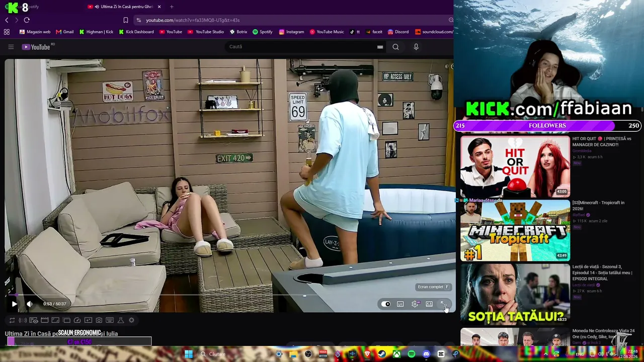Click the screenshot camera icon below the video
Viewport: 644px width, 362px height.
99,320
